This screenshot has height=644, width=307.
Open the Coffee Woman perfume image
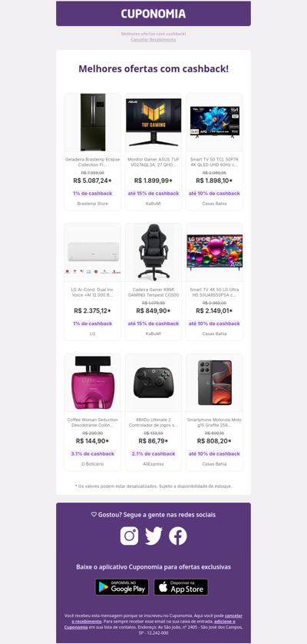92,383
